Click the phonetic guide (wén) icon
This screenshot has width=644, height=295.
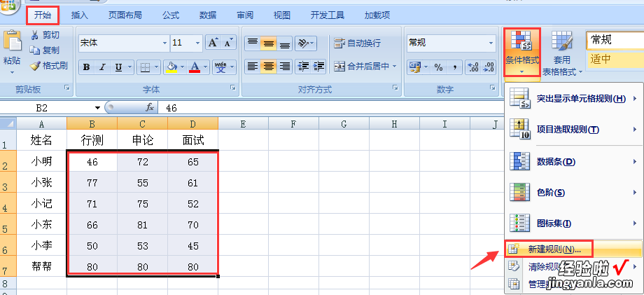click(x=221, y=67)
